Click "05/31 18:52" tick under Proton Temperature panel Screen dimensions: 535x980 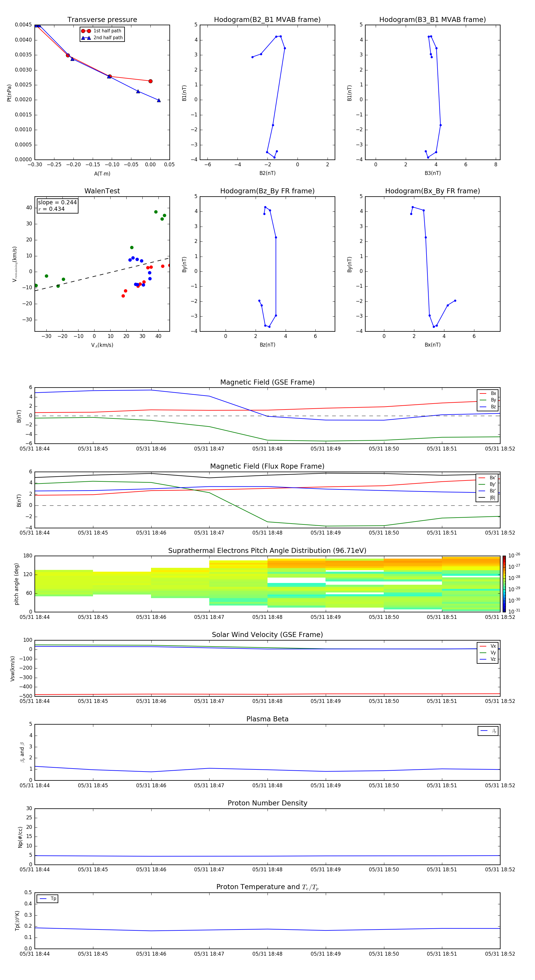coord(500,954)
